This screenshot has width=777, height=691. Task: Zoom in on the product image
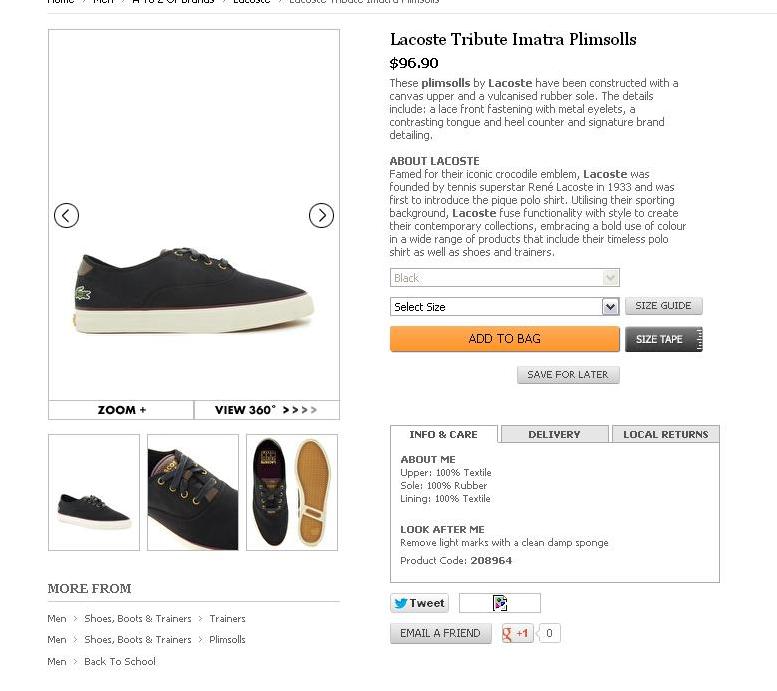121,410
